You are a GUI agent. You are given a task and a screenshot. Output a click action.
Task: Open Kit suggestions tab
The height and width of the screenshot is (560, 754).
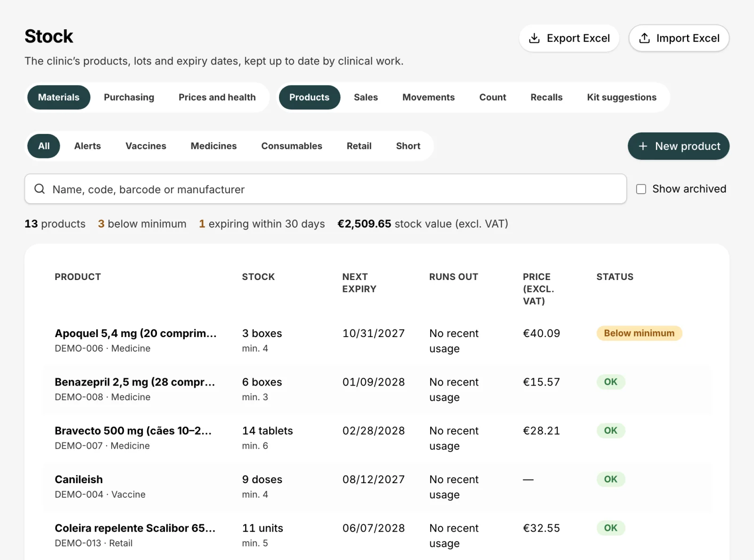[x=622, y=97]
